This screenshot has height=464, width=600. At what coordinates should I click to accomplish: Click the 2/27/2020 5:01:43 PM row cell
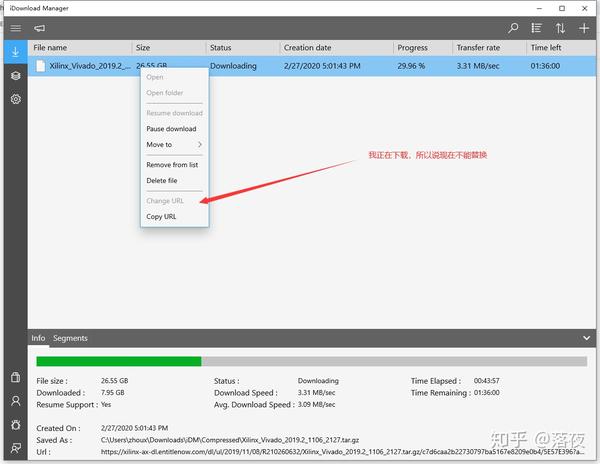(322, 66)
